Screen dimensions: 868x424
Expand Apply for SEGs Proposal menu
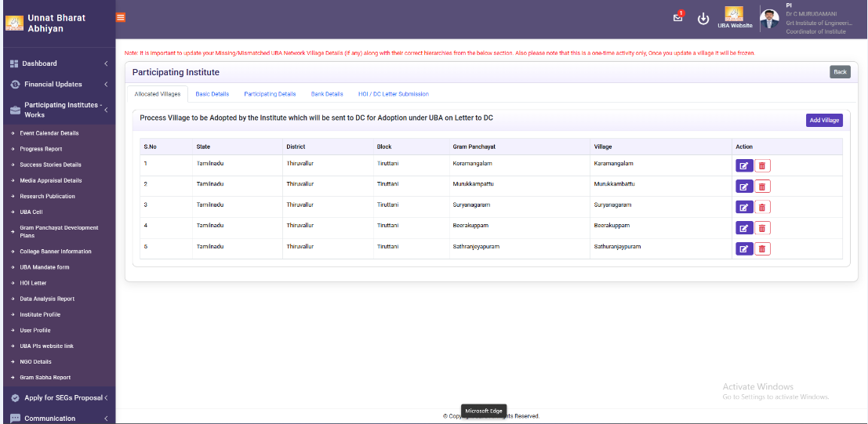[x=56, y=398]
